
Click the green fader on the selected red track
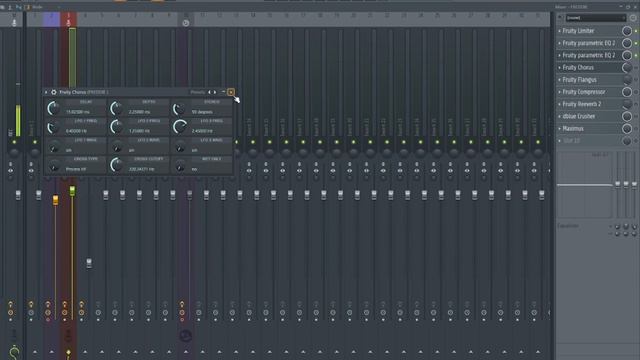(x=72, y=191)
